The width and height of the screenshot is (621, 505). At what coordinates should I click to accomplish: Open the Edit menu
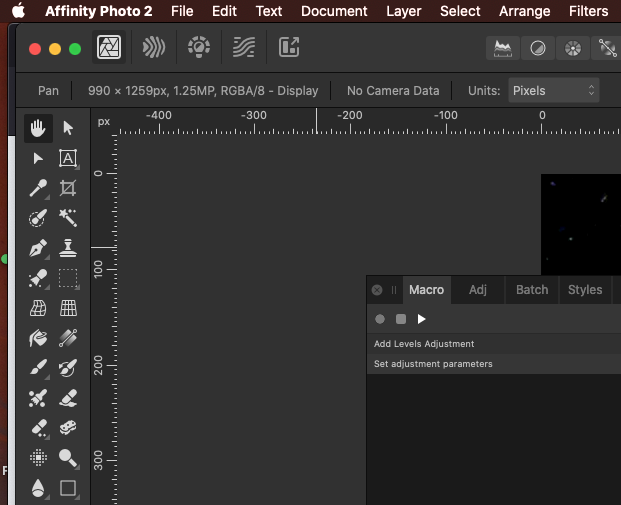tap(224, 11)
